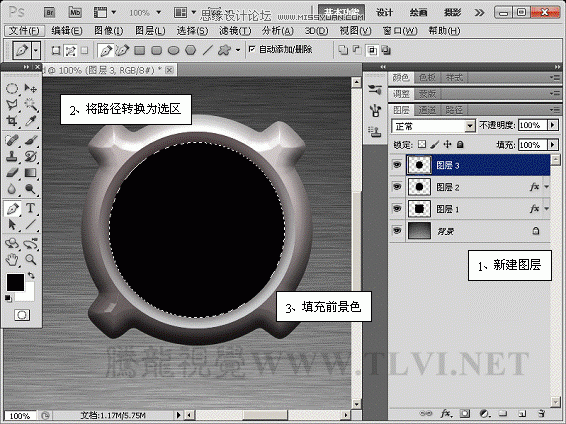Open blend mode 正常 dropdown
The width and height of the screenshot is (566, 424).
click(470, 126)
